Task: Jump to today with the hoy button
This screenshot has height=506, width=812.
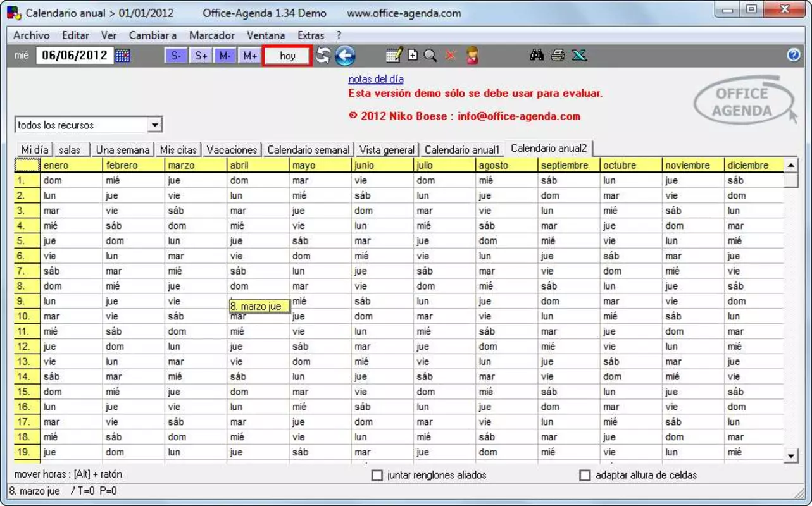Action: [x=287, y=56]
